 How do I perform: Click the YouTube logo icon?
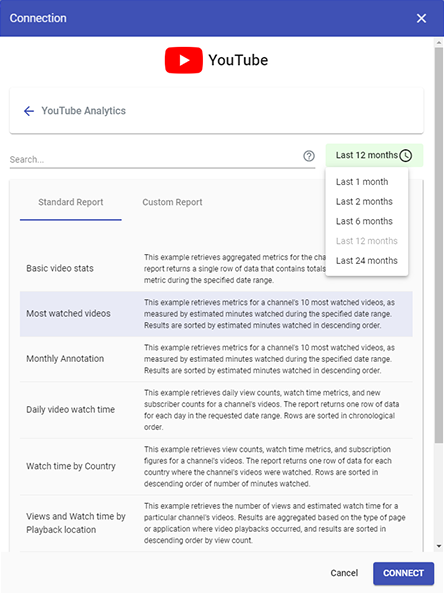pyautogui.click(x=183, y=60)
